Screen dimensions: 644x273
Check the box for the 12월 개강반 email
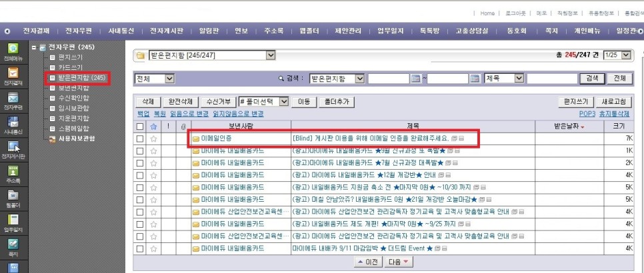[140, 175]
